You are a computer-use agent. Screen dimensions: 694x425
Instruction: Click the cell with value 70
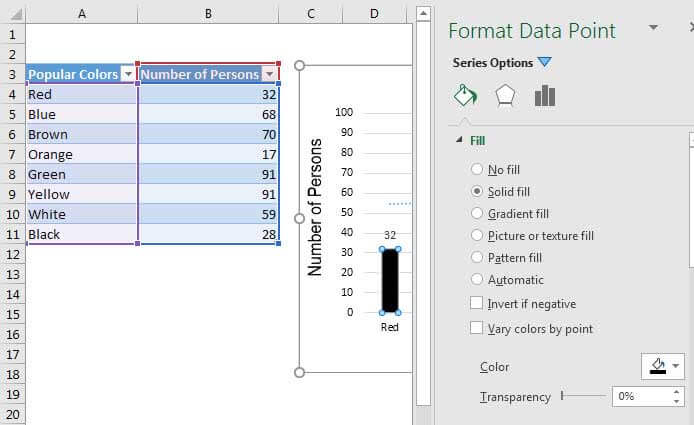(x=208, y=134)
